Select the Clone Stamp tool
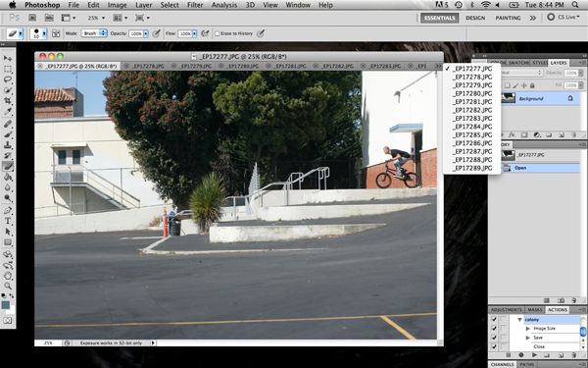588x368 pixels. [x=8, y=144]
